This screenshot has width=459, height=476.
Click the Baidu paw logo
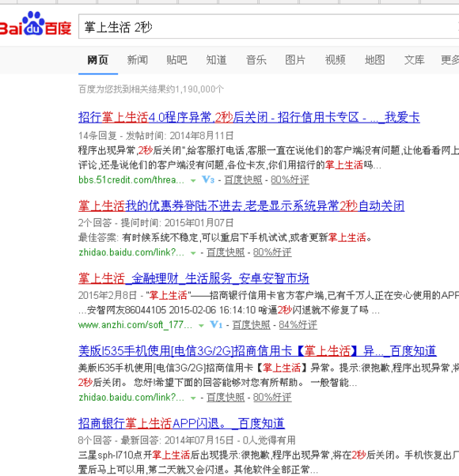pyautogui.click(x=36, y=24)
